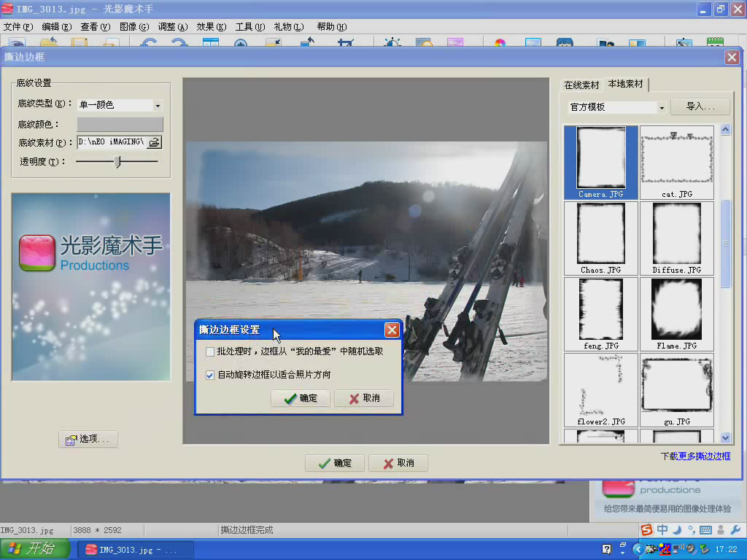Open the volume speaker tray icon
This screenshot has width=747, height=560.
pyautogui.click(x=692, y=549)
